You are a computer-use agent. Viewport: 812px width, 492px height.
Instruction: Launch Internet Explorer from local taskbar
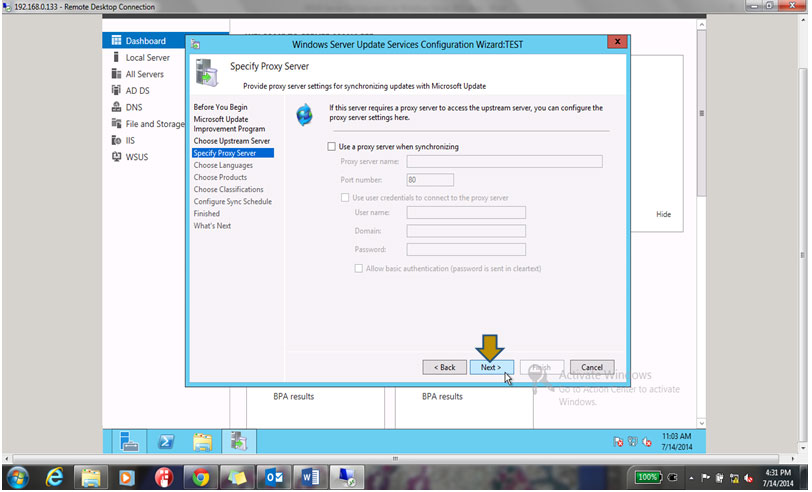click(x=54, y=477)
